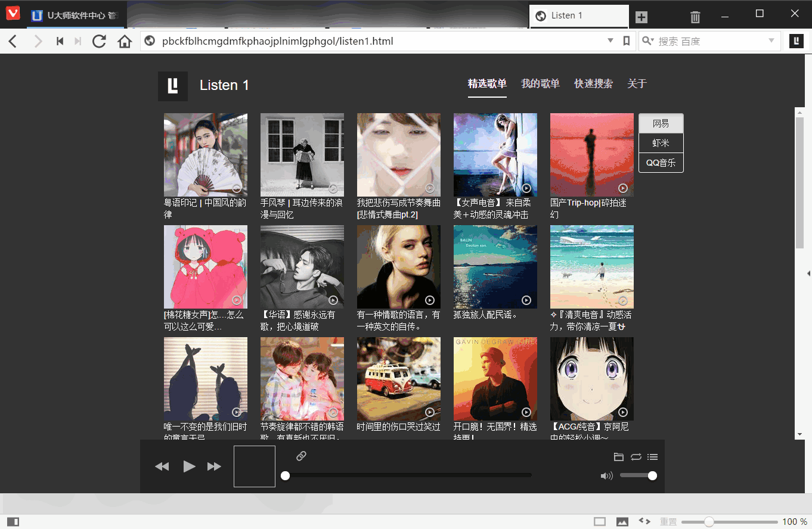
Task: Mute the volume speaker icon
Action: (606, 475)
